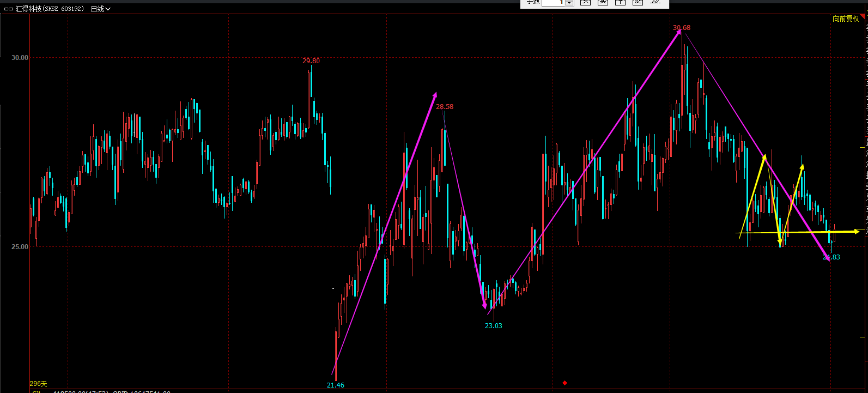The image size is (868, 393).
Task: Click the 296天 day count label
Action: pyautogui.click(x=39, y=384)
